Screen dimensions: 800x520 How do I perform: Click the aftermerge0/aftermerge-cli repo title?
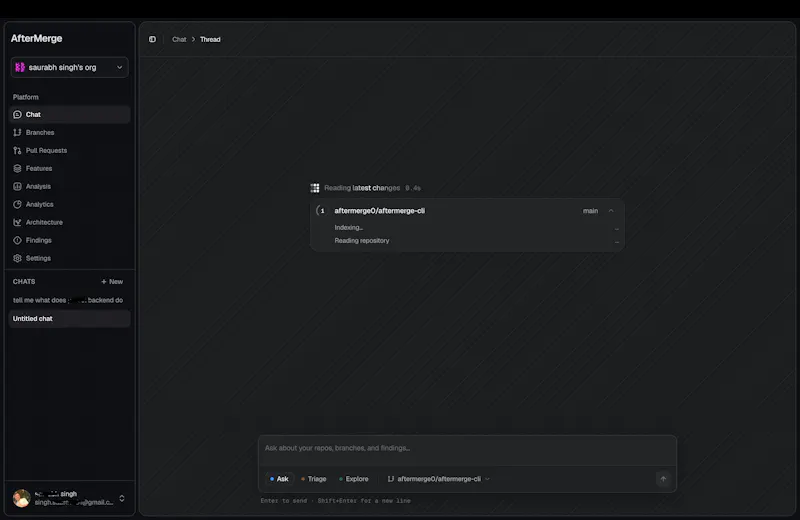click(x=380, y=211)
